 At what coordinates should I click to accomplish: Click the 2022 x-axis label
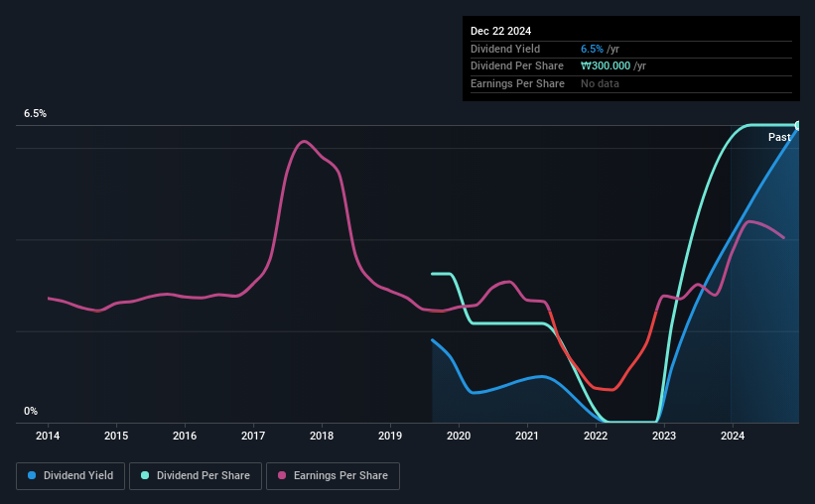tap(596, 436)
